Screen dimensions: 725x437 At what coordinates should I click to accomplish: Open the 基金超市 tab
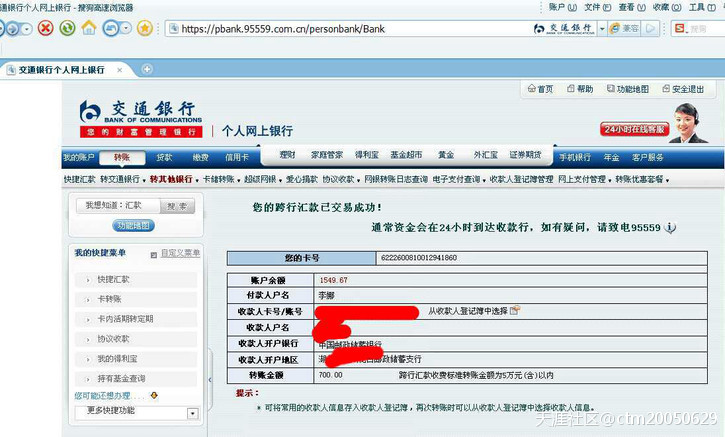[x=406, y=154]
